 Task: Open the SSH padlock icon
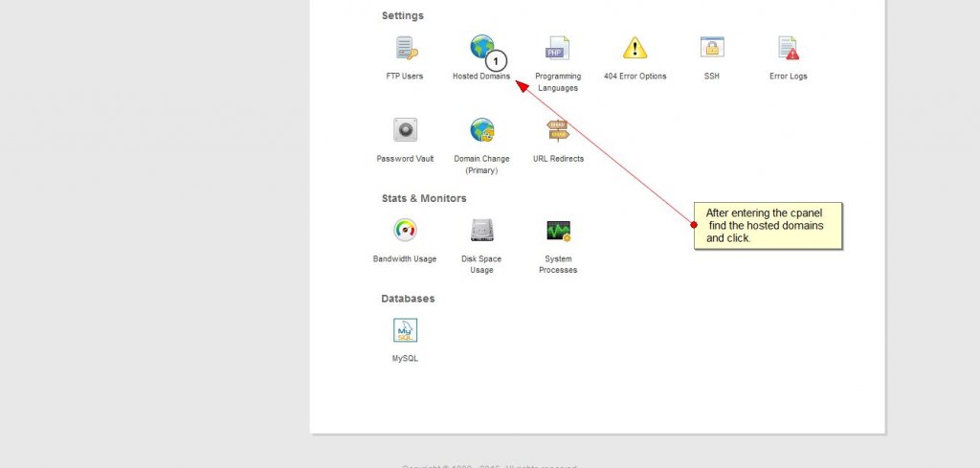(712, 48)
